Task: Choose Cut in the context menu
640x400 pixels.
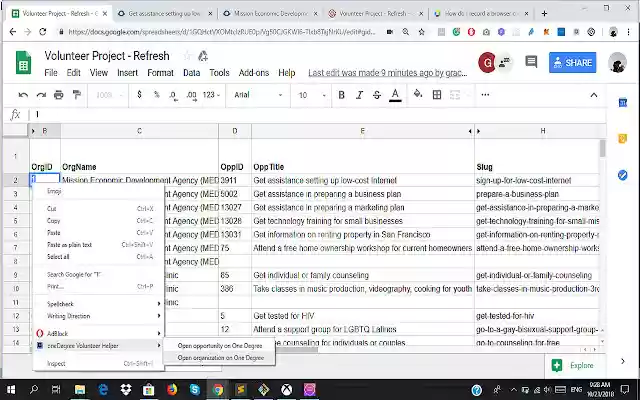Action: coord(99,209)
